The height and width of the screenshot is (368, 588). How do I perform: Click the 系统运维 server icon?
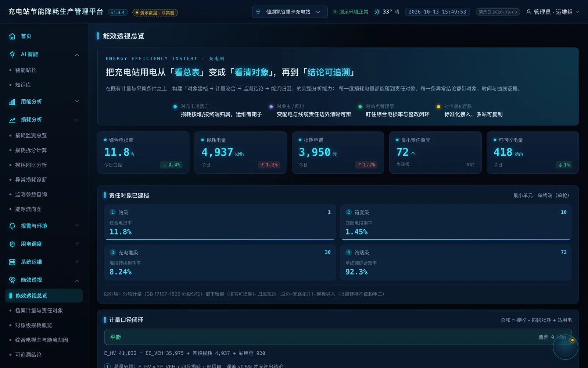coord(12,262)
